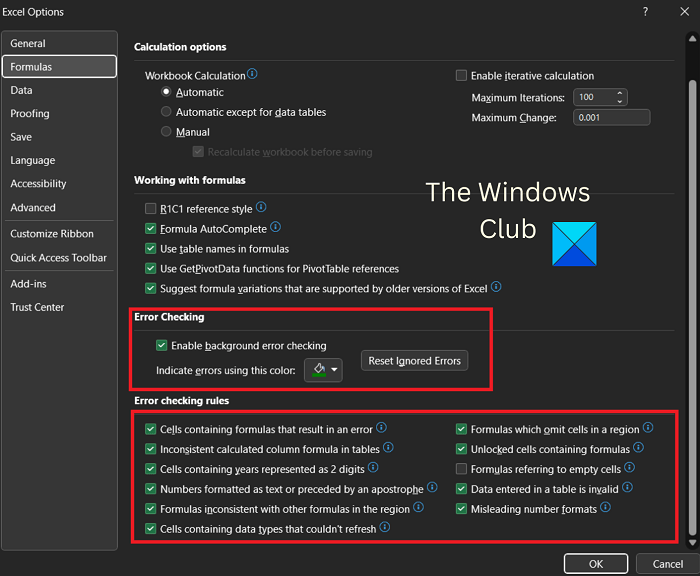The width and height of the screenshot is (700, 576).
Task: Click the vertical scrollbar thumb
Action: [692, 307]
